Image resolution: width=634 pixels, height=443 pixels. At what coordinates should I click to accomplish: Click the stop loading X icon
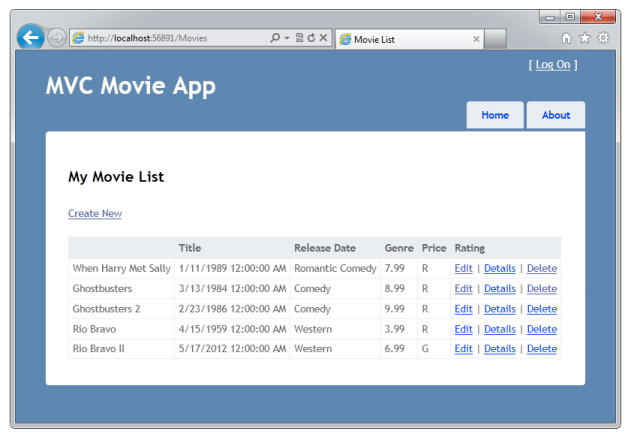click(x=323, y=39)
